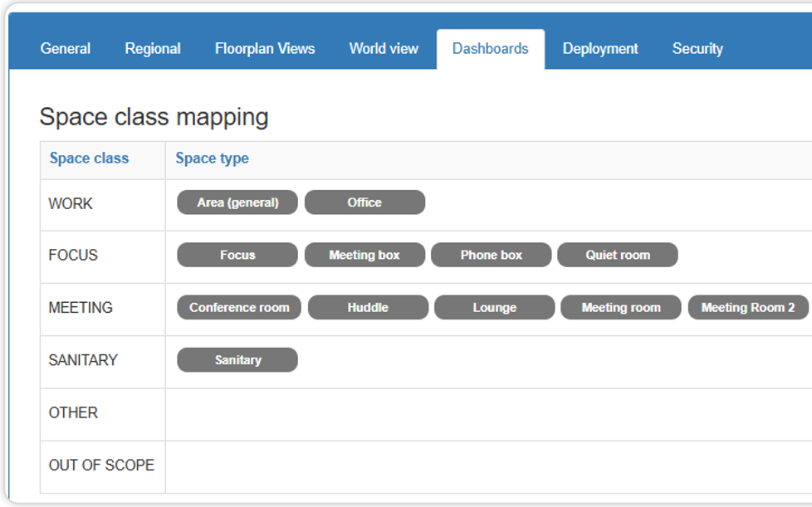Screen dimensions: 812x507
Task: Click the Space class mapping heading
Action: pyautogui.click(x=154, y=117)
